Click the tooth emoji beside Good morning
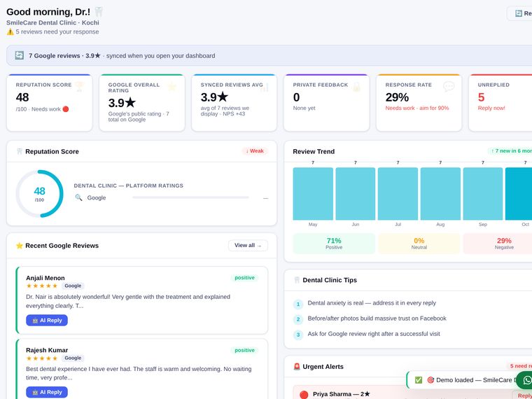This screenshot has height=399, width=532. coord(99,12)
